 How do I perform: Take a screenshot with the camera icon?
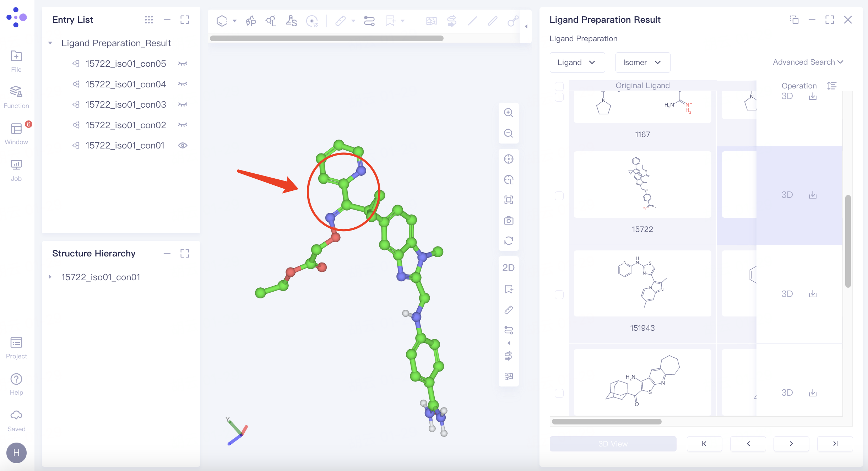click(x=509, y=221)
